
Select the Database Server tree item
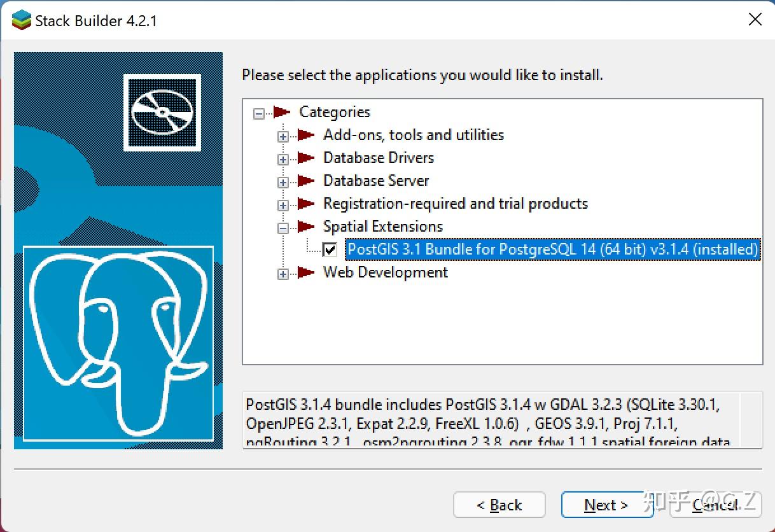click(376, 181)
